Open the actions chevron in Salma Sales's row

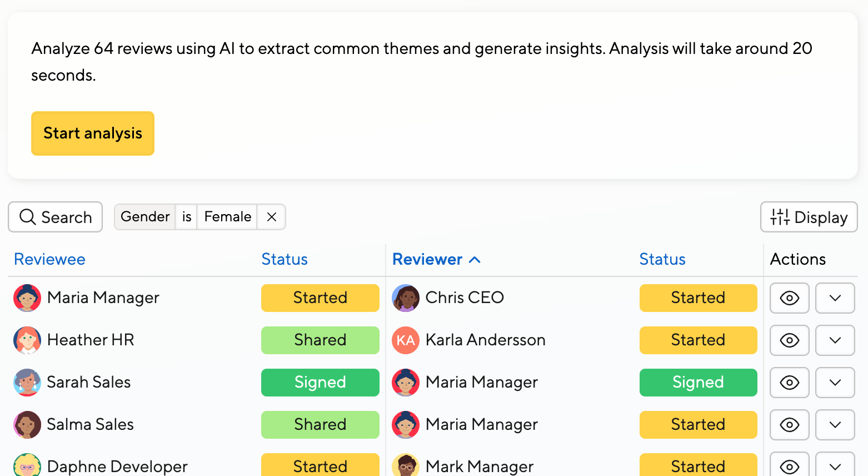tap(835, 425)
